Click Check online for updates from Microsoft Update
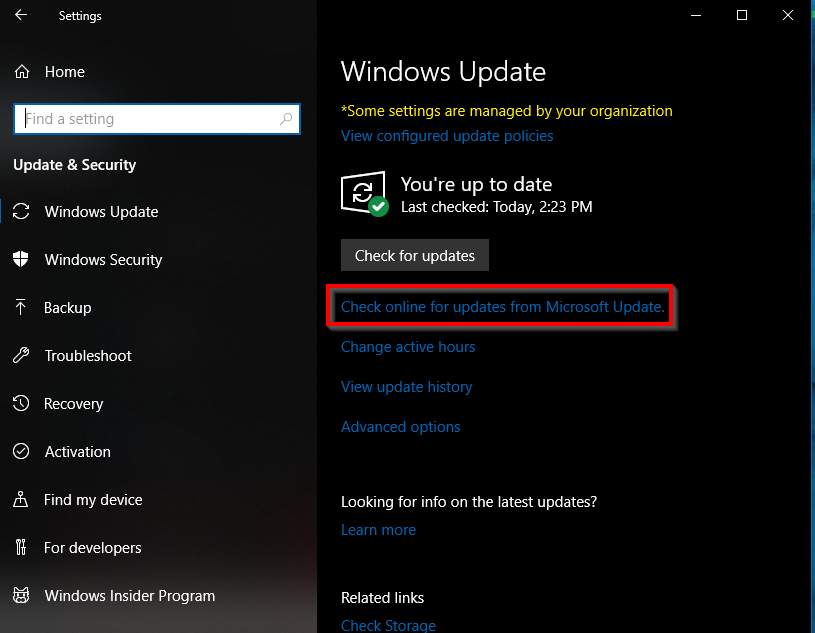This screenshot has height=633, width=815. pos(503,307)
